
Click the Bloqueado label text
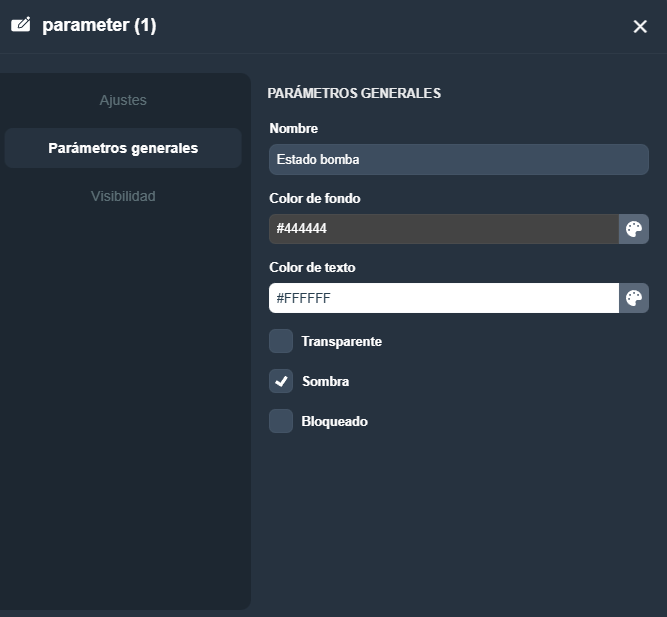[334, 421]
